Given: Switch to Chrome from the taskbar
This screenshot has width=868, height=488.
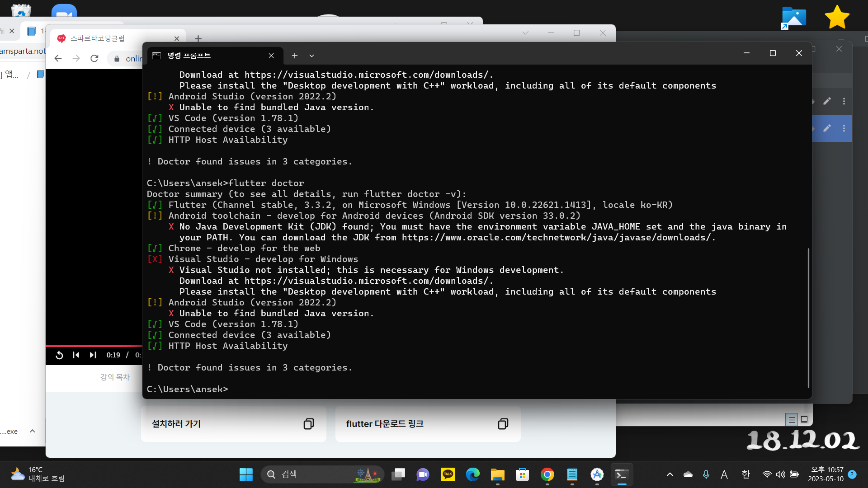Looking at the screenshot, I should click(547, 474).
